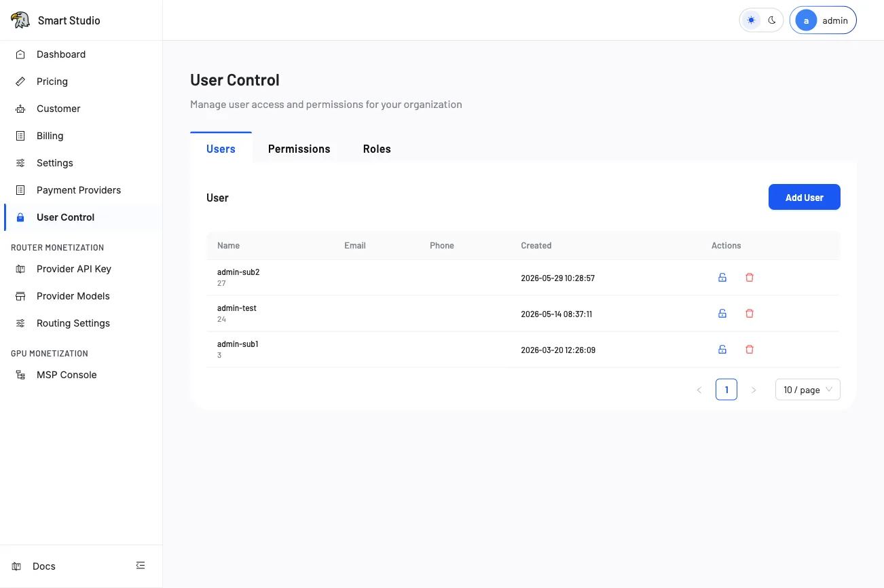This screenshot has height=588, width=884.
Task: Click the admin-test user name
Action: (237, 308)
